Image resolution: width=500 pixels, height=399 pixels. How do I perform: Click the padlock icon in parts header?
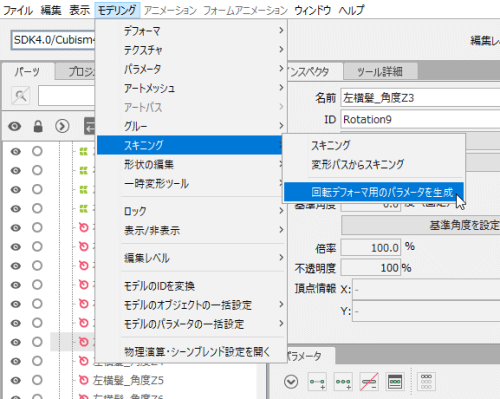click(38, 126)
